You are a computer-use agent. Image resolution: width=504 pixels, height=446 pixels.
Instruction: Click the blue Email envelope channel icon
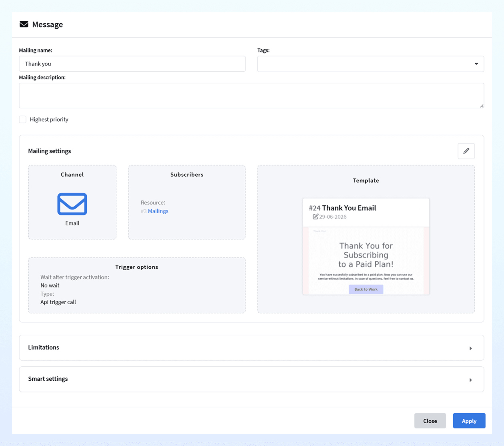pos(72,204)
